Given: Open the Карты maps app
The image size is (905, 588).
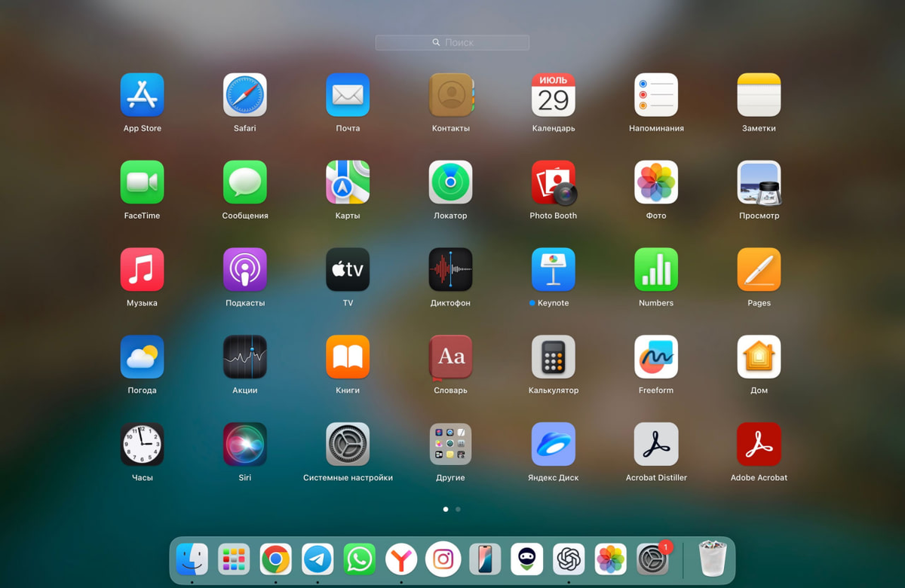Looking at the screenshot, I should tap(348, 182).
